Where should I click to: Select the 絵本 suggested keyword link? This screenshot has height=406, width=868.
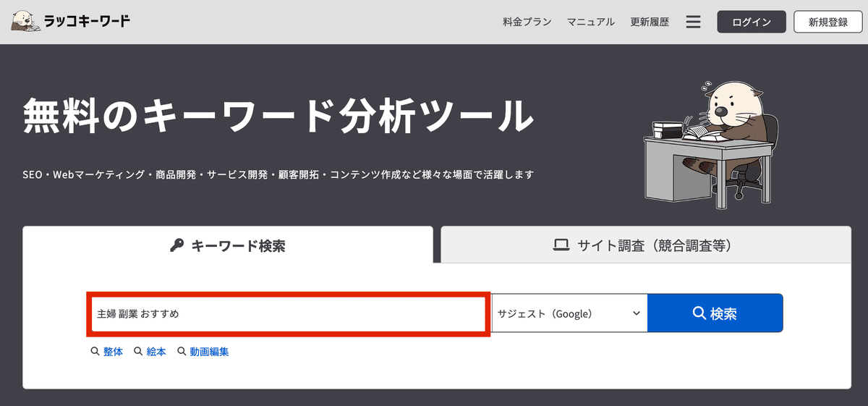(150, 352)
